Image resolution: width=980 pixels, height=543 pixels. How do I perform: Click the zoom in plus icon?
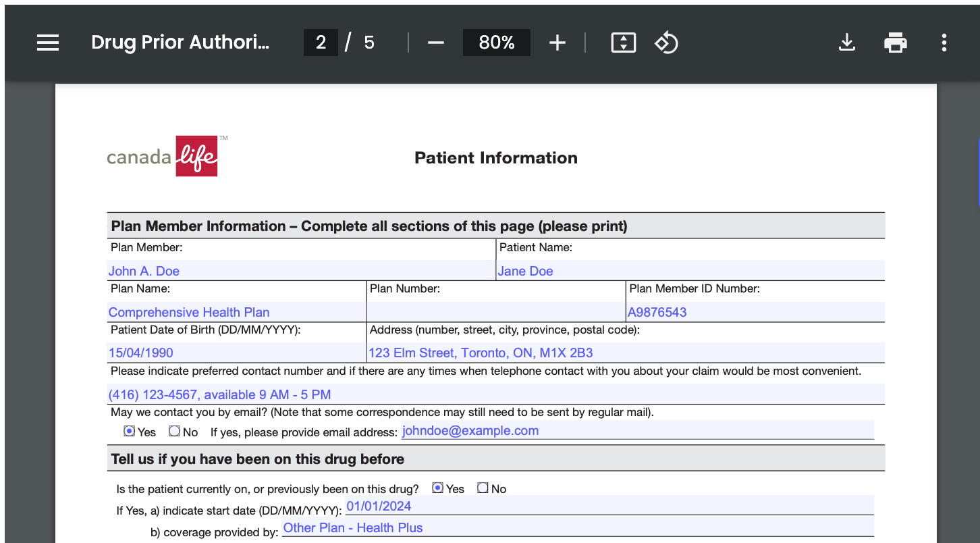tap(557, 43)
